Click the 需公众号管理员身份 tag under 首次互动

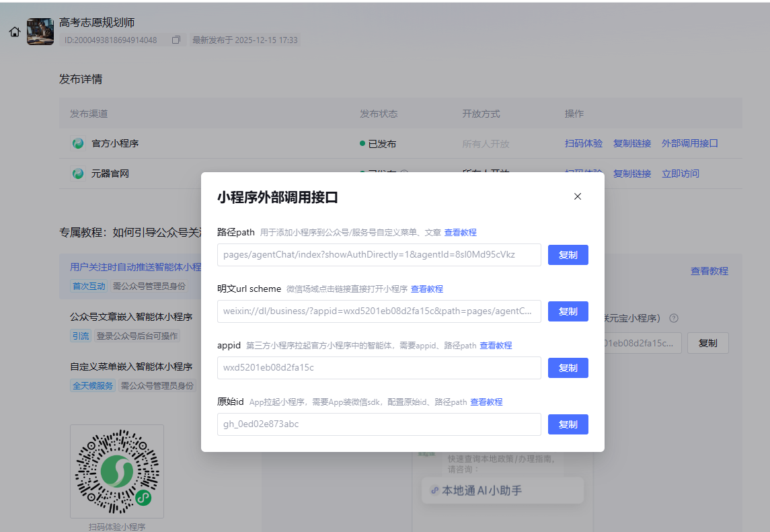149,287
